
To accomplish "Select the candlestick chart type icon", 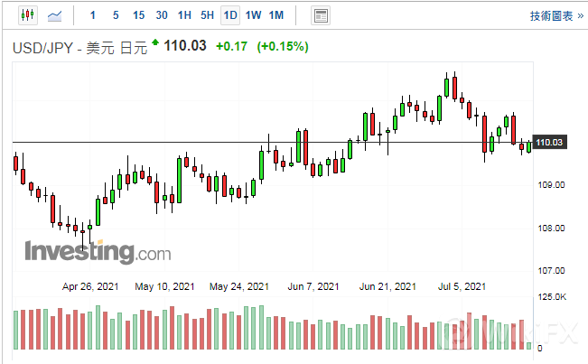I will pos(26,15).
